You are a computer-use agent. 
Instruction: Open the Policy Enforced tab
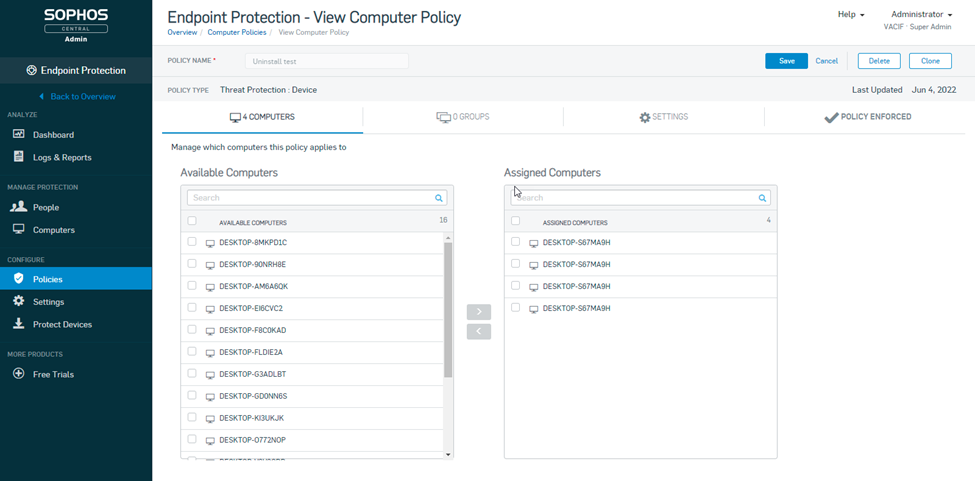(x=867, y=117)
